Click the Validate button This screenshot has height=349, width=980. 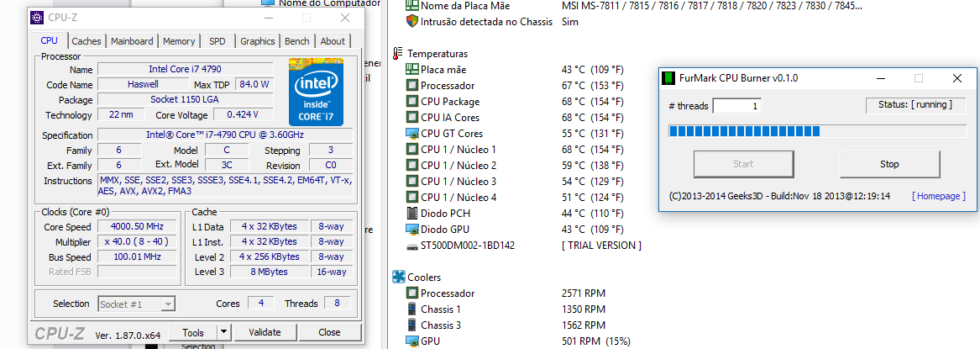pyautogui.click(x=265, y=332)
